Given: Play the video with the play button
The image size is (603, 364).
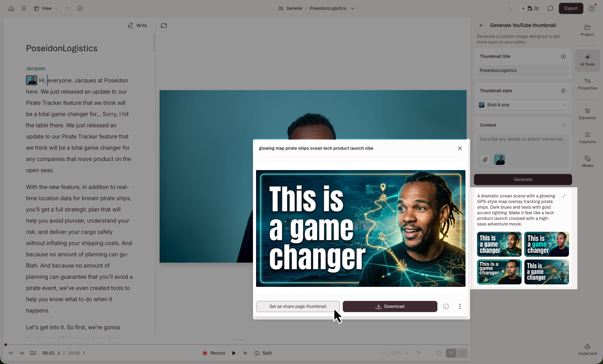Looking at the screenshot, I should coord(234,353).
